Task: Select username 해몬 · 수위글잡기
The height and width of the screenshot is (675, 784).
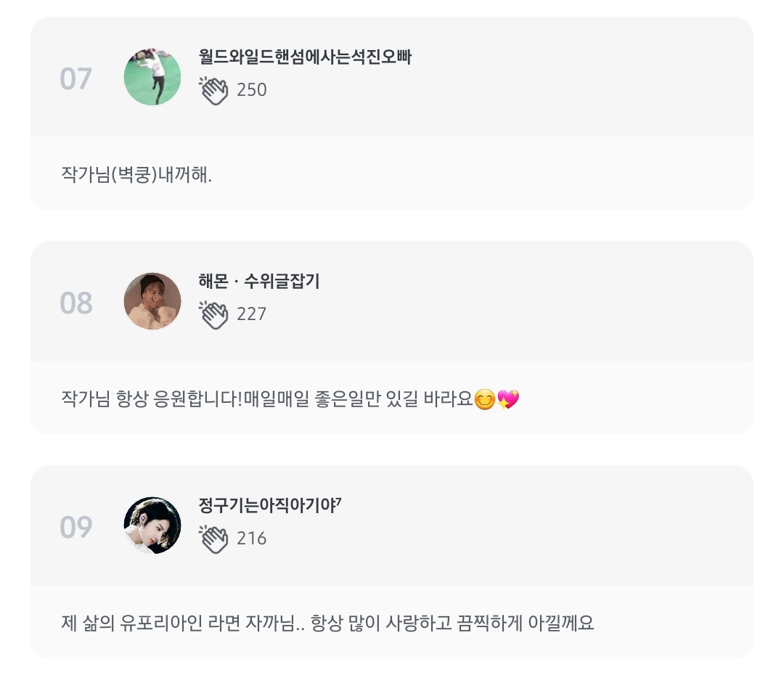Action: click(259, 282)
